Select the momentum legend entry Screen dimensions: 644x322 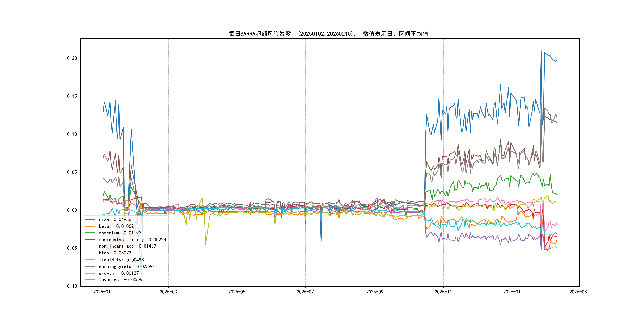click(x=120, y=233)
